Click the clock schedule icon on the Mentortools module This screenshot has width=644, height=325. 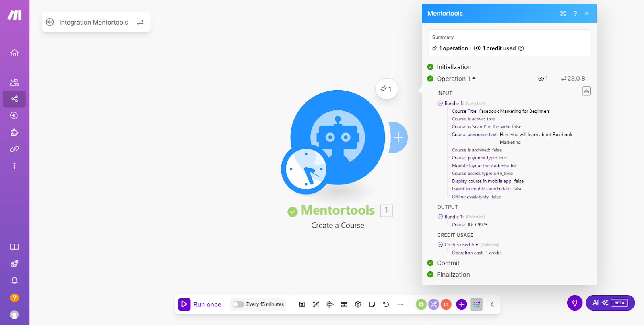click(x=306, y=170)
